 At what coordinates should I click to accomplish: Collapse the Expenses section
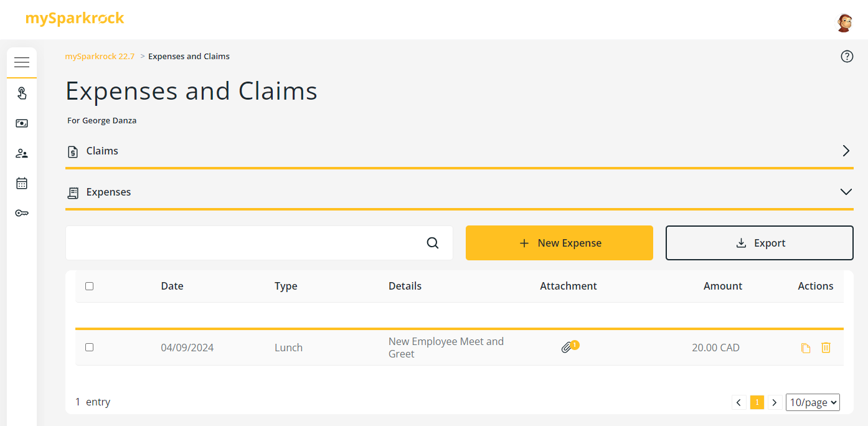point(846,192)
